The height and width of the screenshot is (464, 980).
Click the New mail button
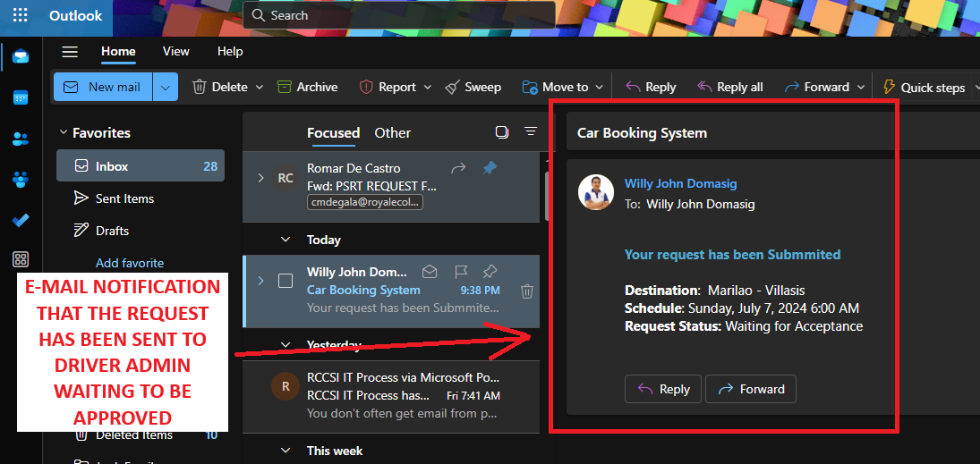click(103, 87)
